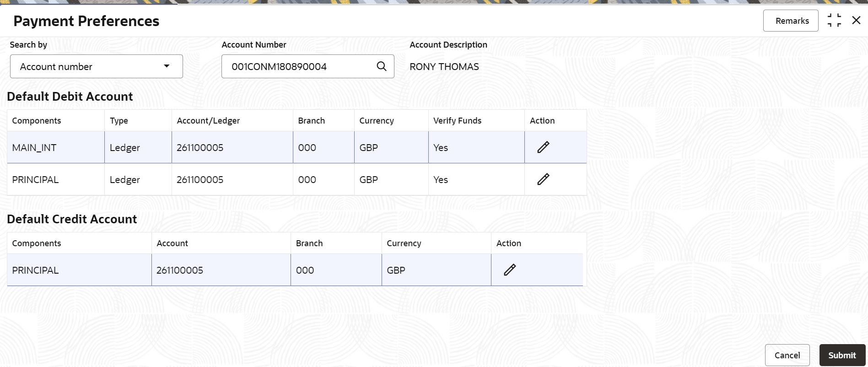Cancel the payment preferences changes

click(x=787, y=355)
